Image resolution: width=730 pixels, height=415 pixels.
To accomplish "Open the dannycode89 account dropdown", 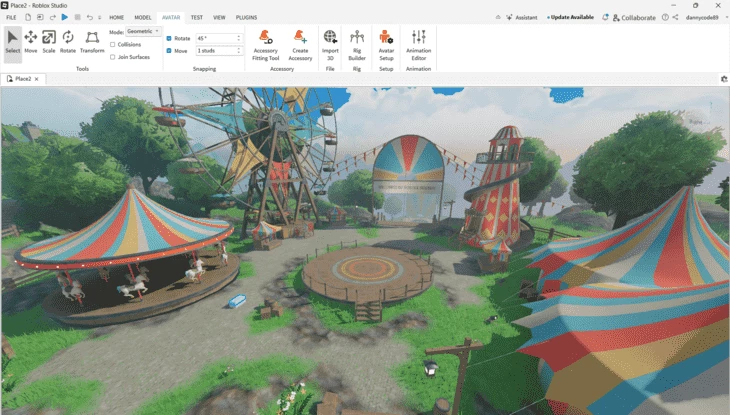I will click(705, 17).
